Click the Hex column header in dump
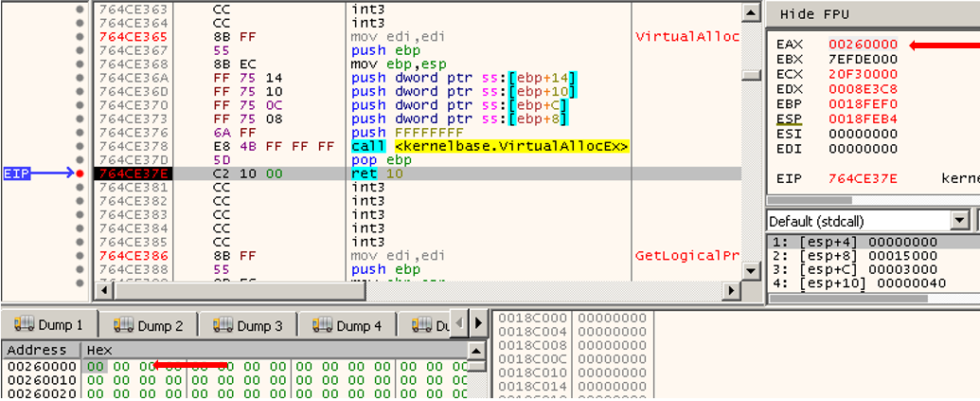Image resolution: width=980 pixels, height=401 pixels. 275,350
